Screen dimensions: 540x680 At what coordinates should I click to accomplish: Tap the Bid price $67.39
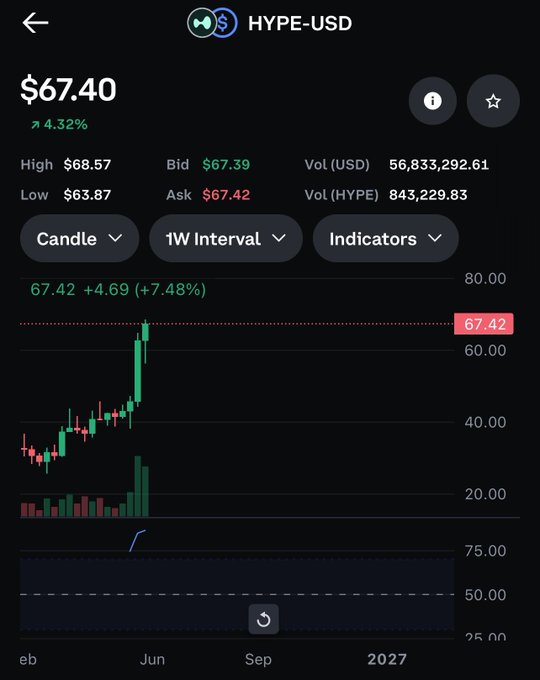(226, 165)
